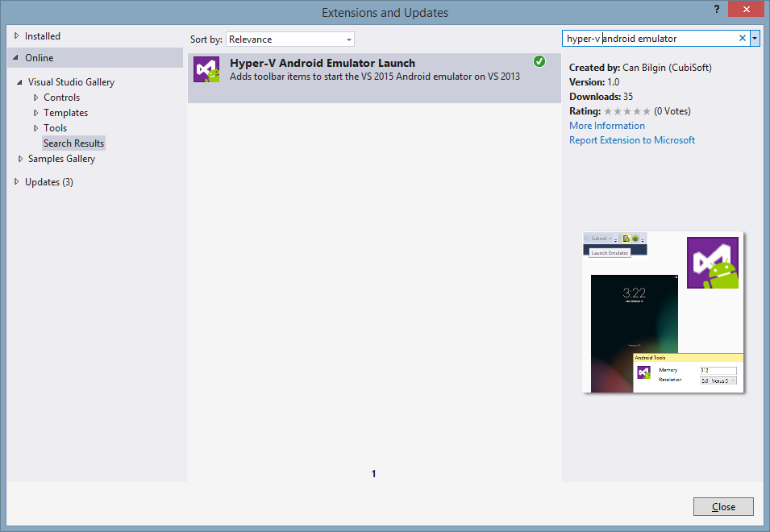
Task: Click the green installed checkmark icon
Action: (539, 62)
